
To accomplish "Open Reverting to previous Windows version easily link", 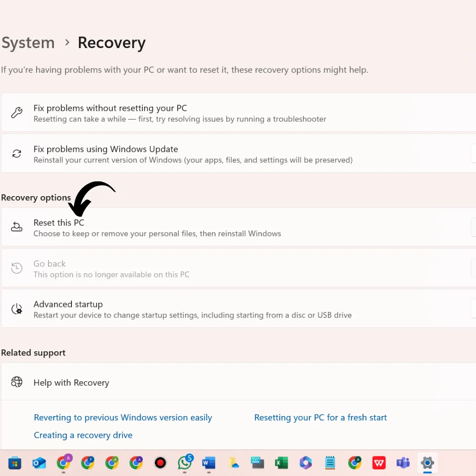I will click(x=123, y=417).
